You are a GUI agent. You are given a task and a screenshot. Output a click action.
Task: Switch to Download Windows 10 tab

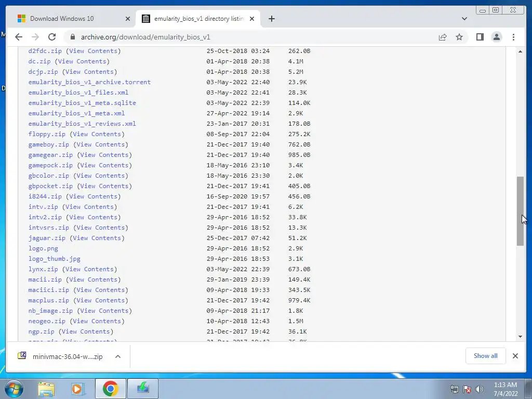tap(71, 19)
